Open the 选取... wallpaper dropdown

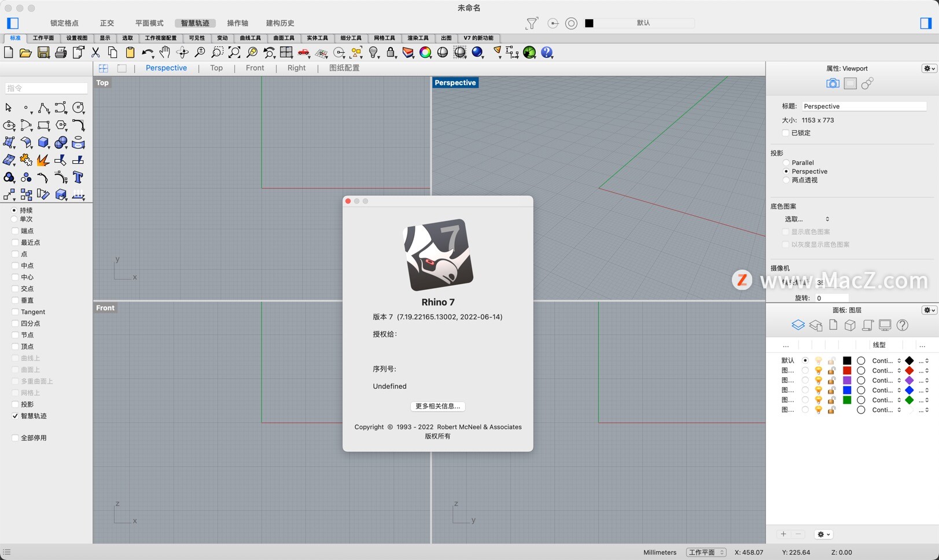[807, 219]
